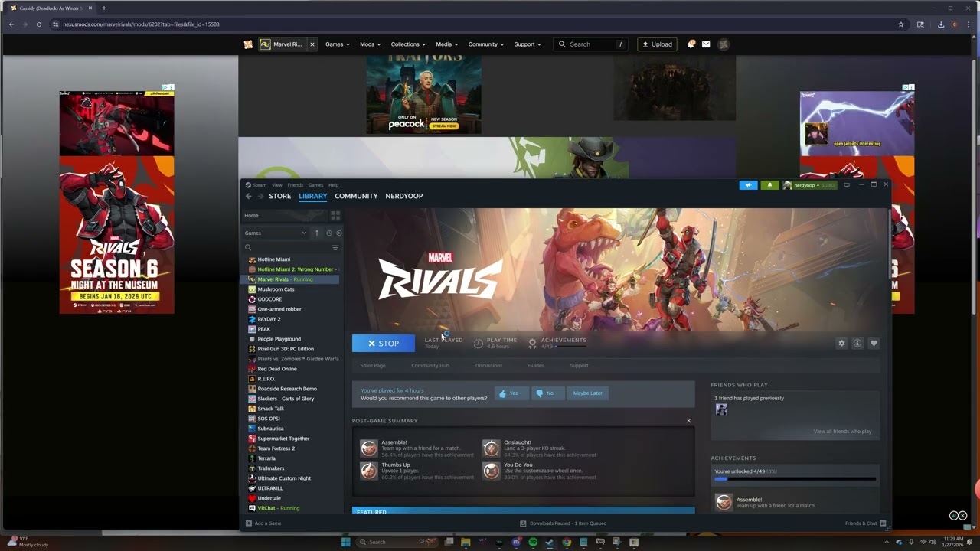
Task: Bookmark this page with the star icon
Action: (901, 24)
